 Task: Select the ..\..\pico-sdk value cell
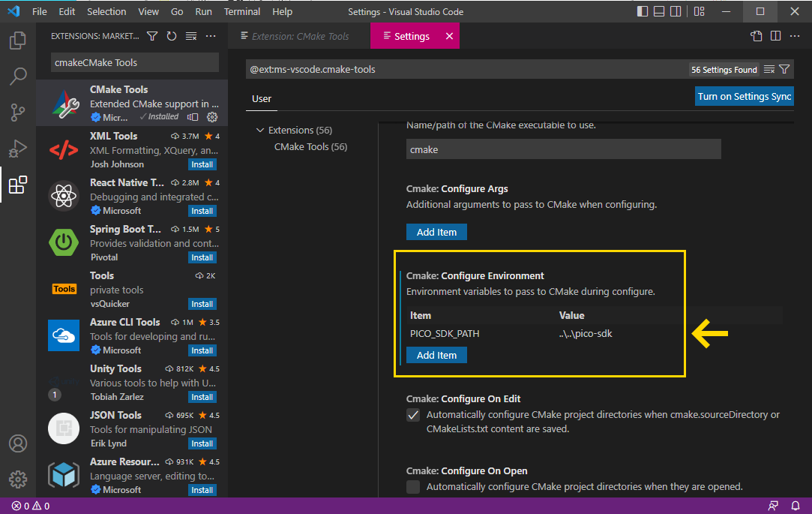pos(586,334)
